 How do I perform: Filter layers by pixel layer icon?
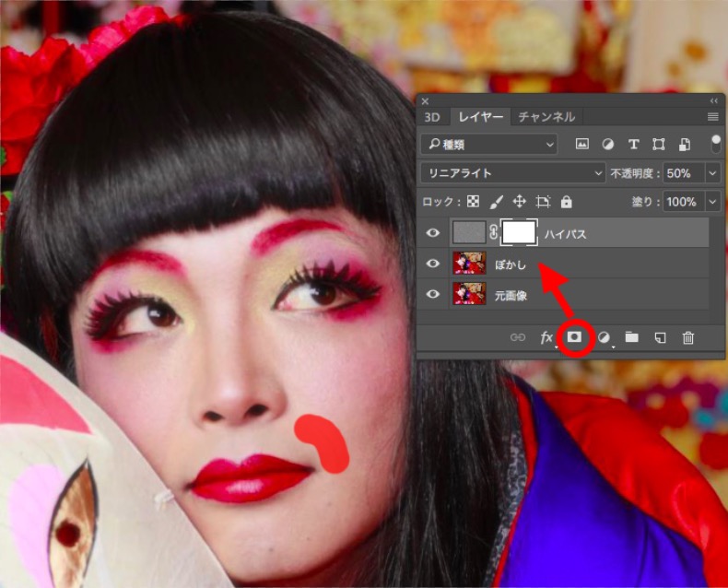[581, 145]
